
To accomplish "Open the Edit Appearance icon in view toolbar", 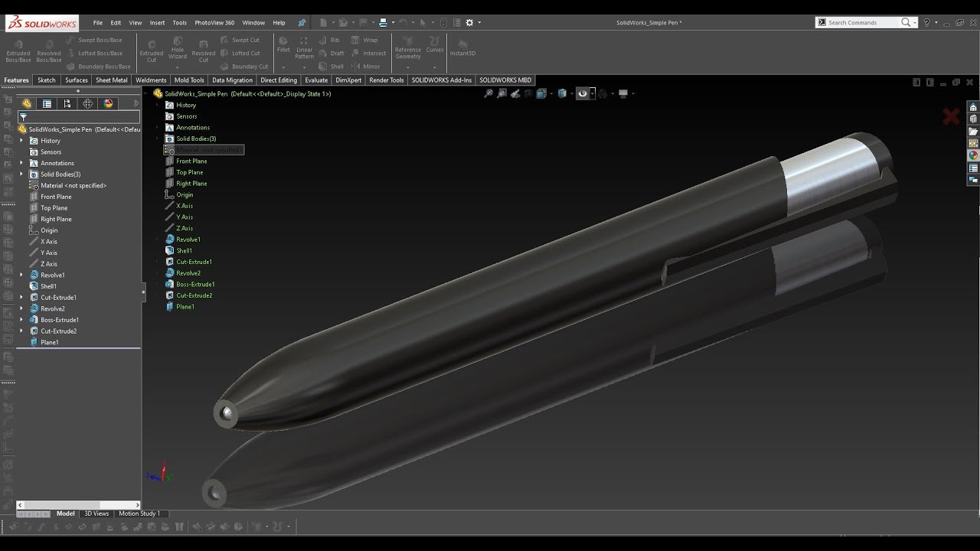I will tap(603, 93).
